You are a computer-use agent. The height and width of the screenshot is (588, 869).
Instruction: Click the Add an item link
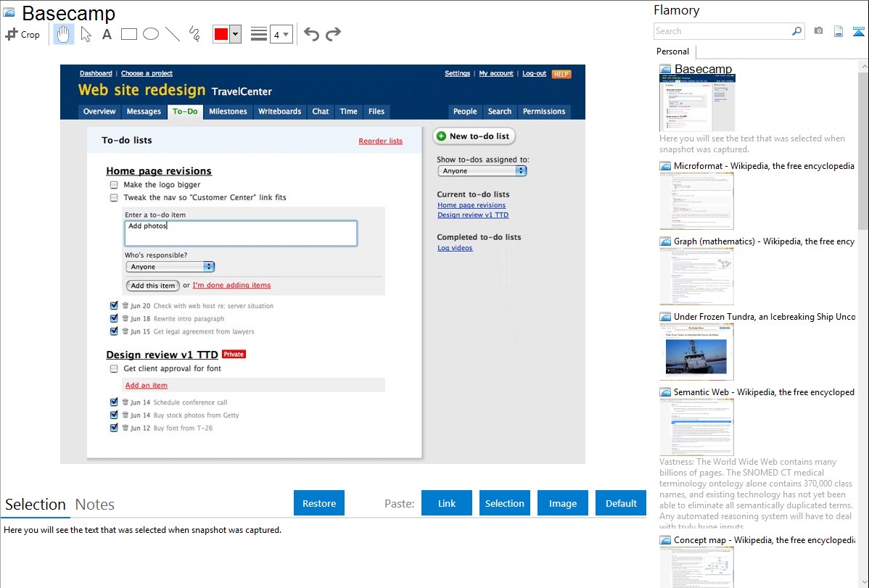147,385
